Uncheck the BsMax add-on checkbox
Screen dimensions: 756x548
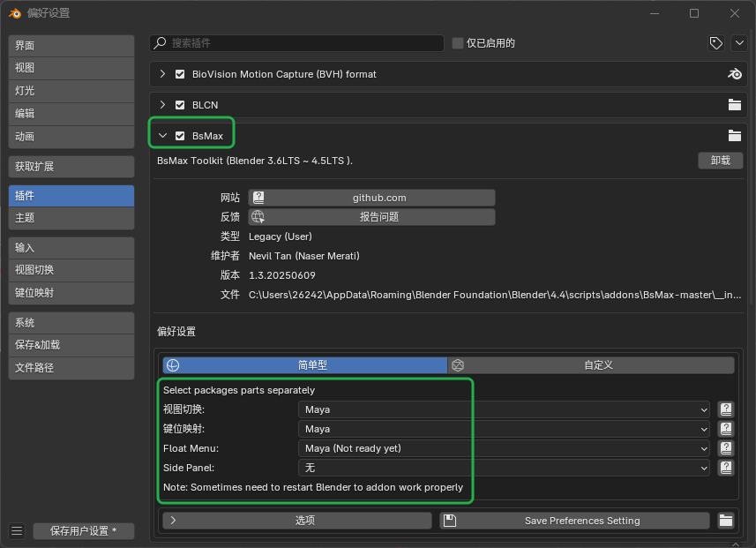click(180, 136)
